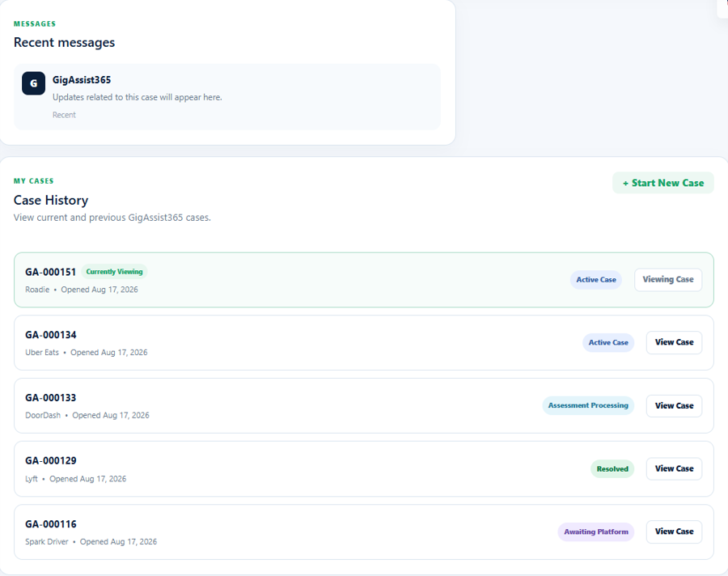The width and height of the screenshot is (728, 576).
Task: Click 'Uber Eats • Opened Aug 17, 2026' text
Action: pos(87,353)
